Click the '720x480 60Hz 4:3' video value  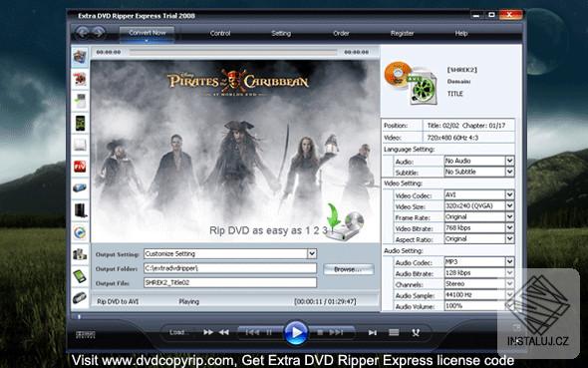point(452,138)
